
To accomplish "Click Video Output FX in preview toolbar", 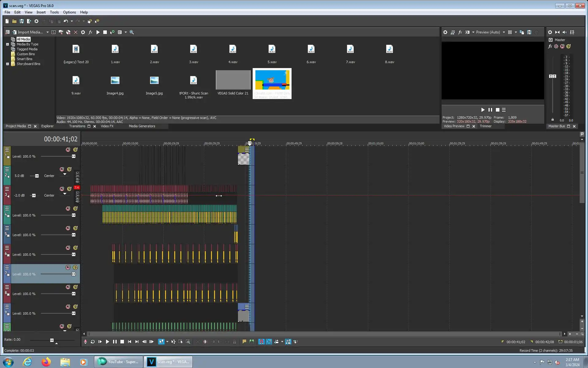I will 460,32.
